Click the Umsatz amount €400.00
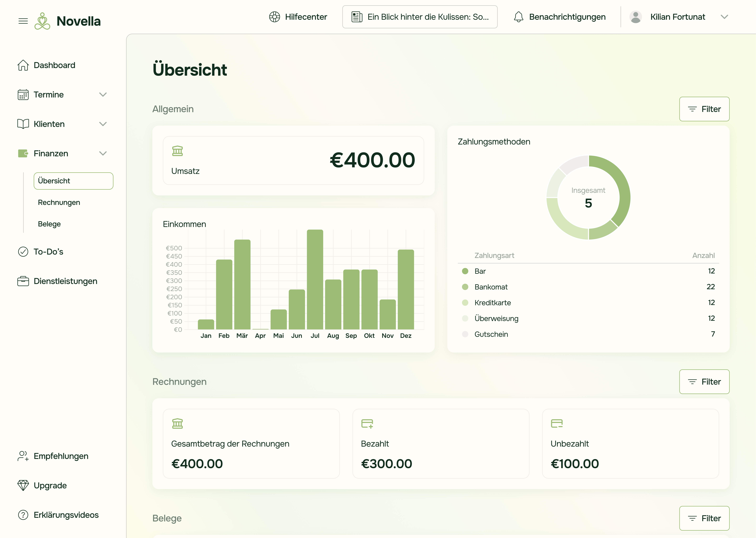The image size is (756, 538). tap(372, 160)
